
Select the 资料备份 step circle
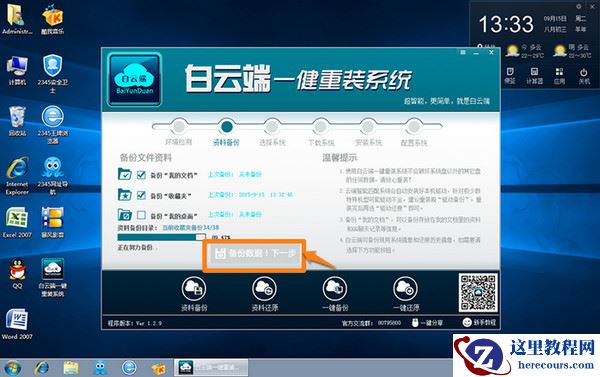click(x=227, y=126)
